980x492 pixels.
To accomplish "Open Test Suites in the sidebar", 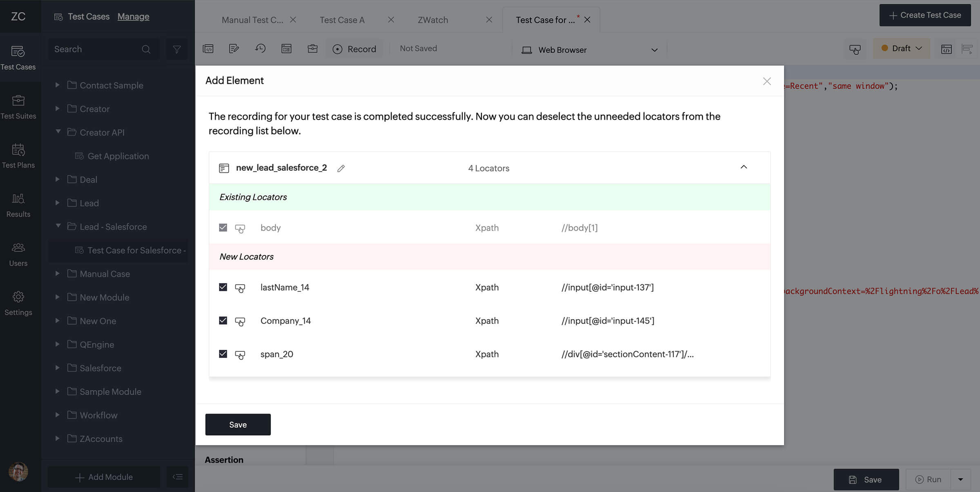I will [x=18, y=107].
